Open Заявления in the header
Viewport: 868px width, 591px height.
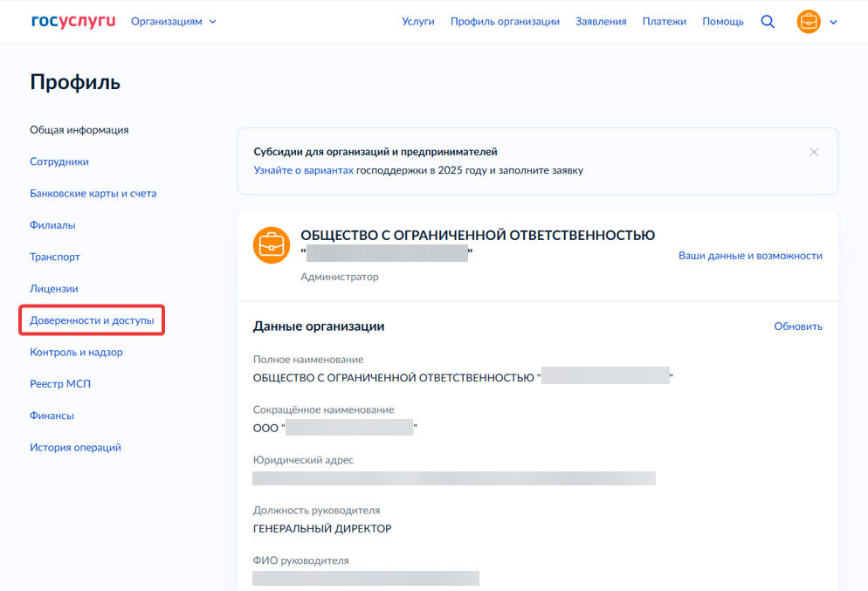point(601,22)
